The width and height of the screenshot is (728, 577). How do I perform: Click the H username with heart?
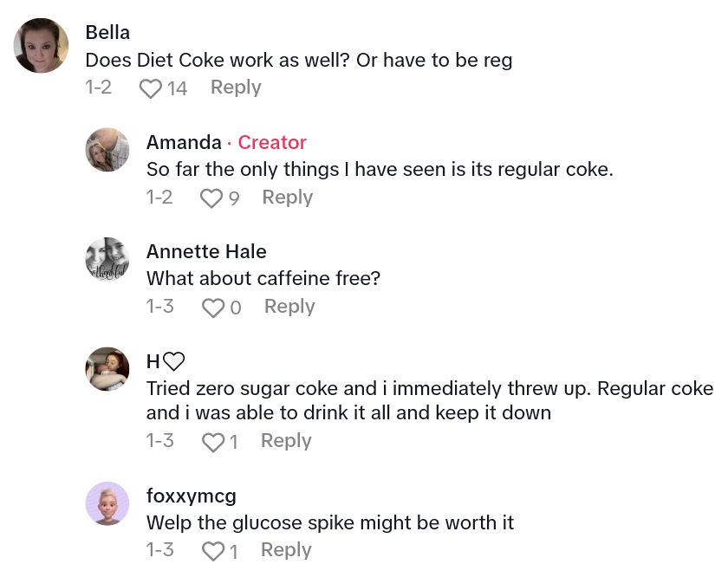pyautogui.click(x=166, y=362)
